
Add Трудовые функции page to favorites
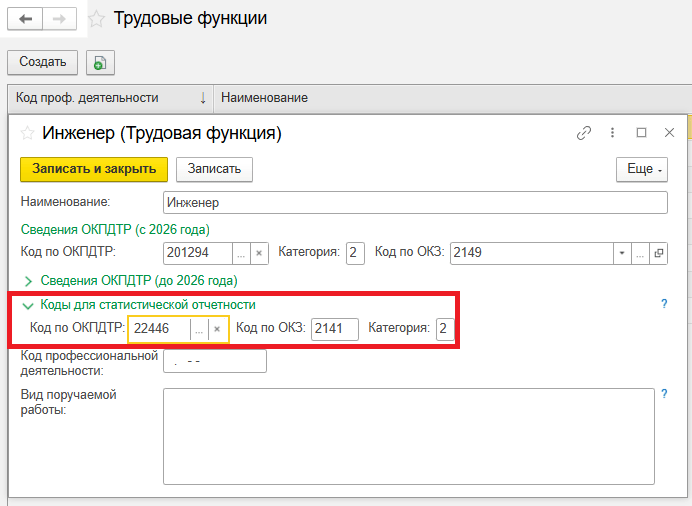pos(96,19)
